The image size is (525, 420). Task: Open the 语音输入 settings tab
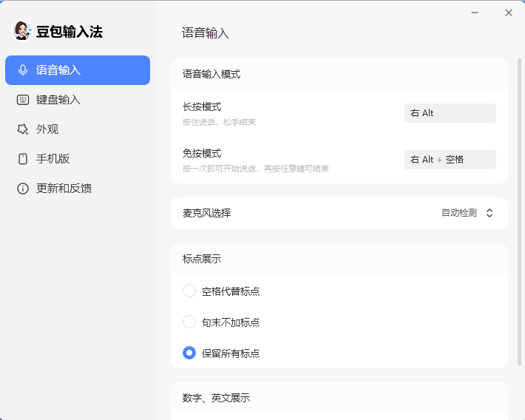click(x=78, y=70)
